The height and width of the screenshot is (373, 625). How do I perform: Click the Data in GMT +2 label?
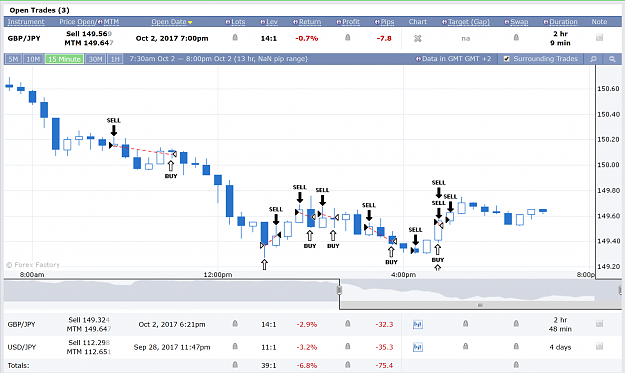tap(457, 59)
